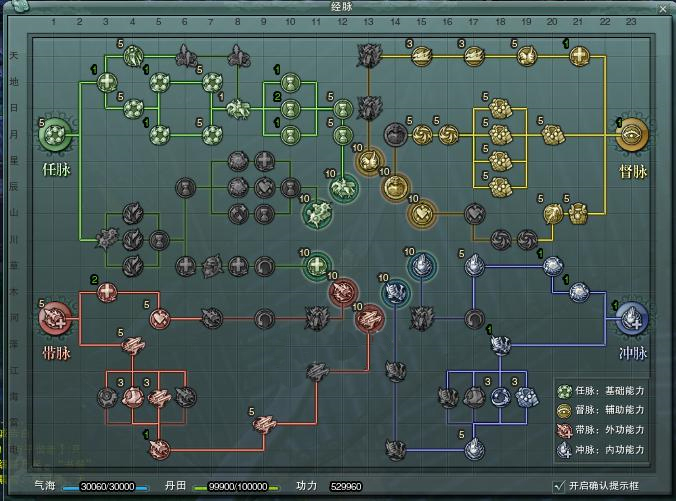Click the 任脉：基础能力 legend entry
The width and height of the screenshot is (676, 501).
(x=600, y=391)
